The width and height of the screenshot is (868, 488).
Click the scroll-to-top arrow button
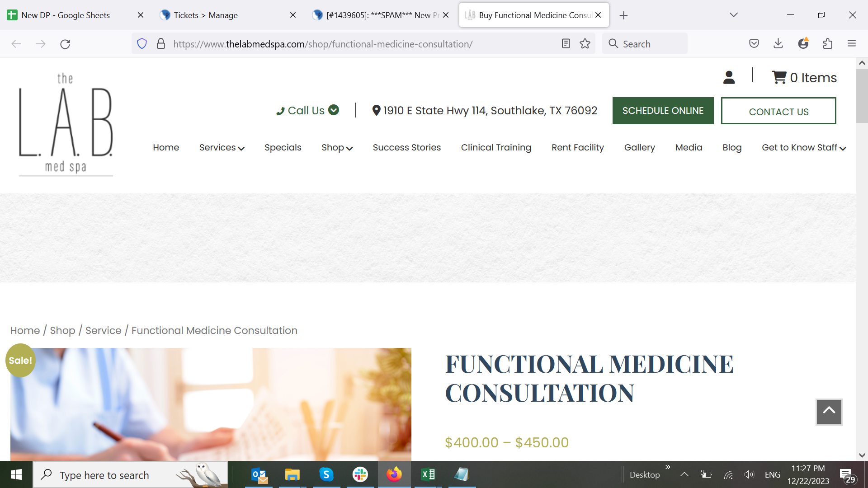tap(829, 411)
